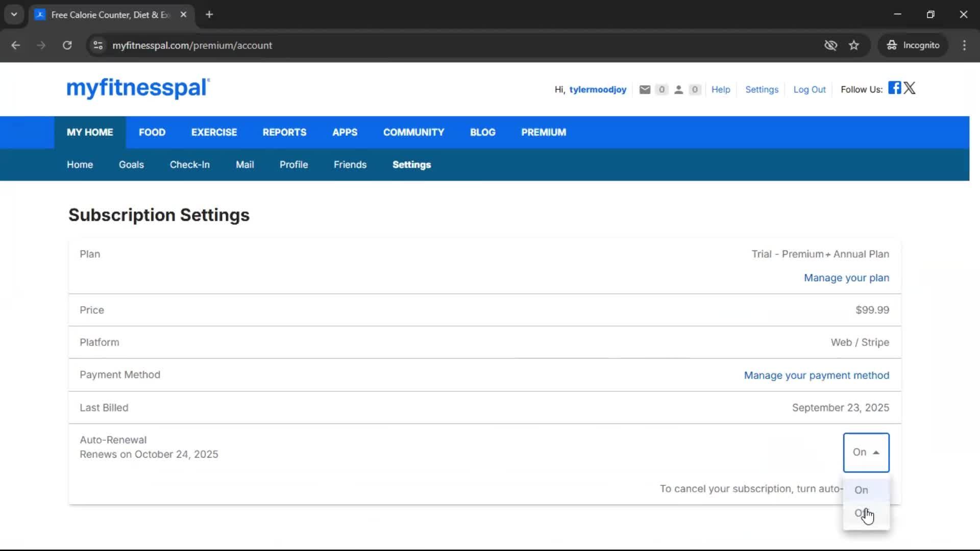Screen dimensions: 980x551
Task: Open site information icon in address bar
Action: tap(98, 45)
